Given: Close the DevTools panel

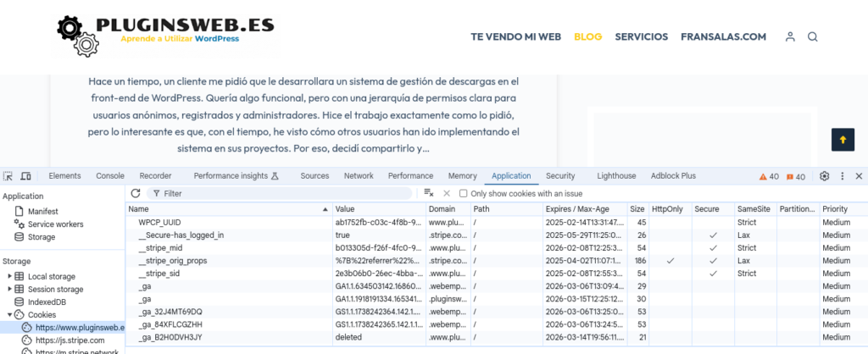Looking at the screenshot, I should (x=860, y=176).
